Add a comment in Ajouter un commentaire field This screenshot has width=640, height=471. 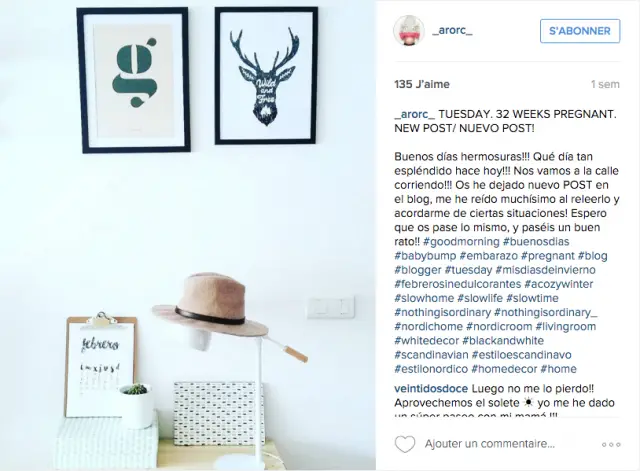[x=489, y=444]
